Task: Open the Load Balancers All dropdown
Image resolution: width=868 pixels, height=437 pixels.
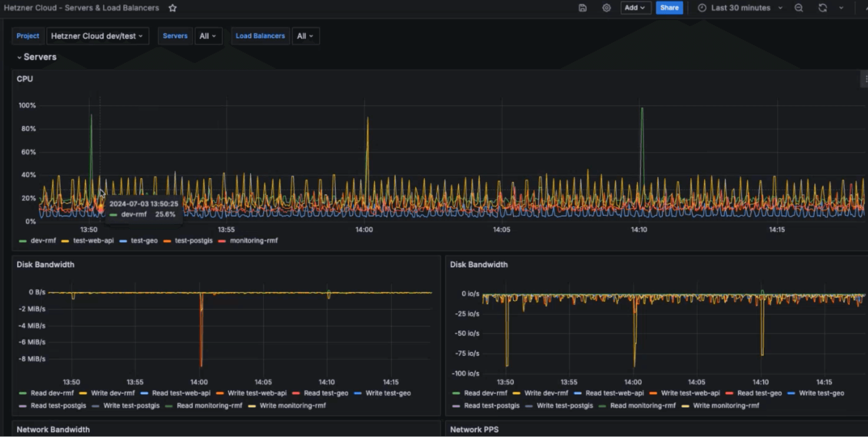Action: 305,36
